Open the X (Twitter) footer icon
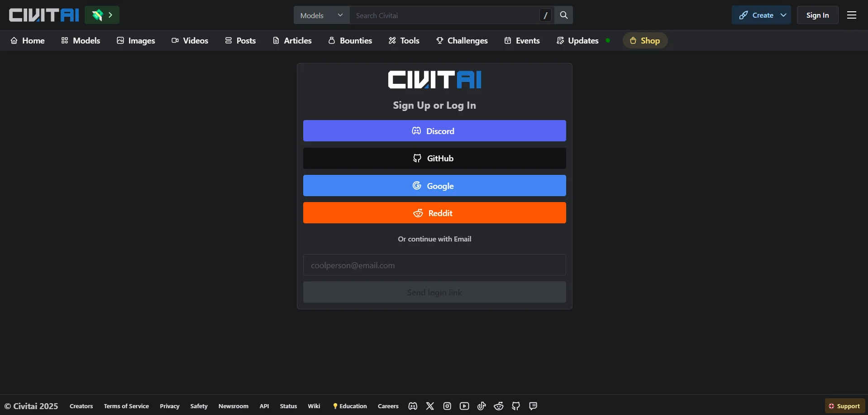 tap(430, 406)
